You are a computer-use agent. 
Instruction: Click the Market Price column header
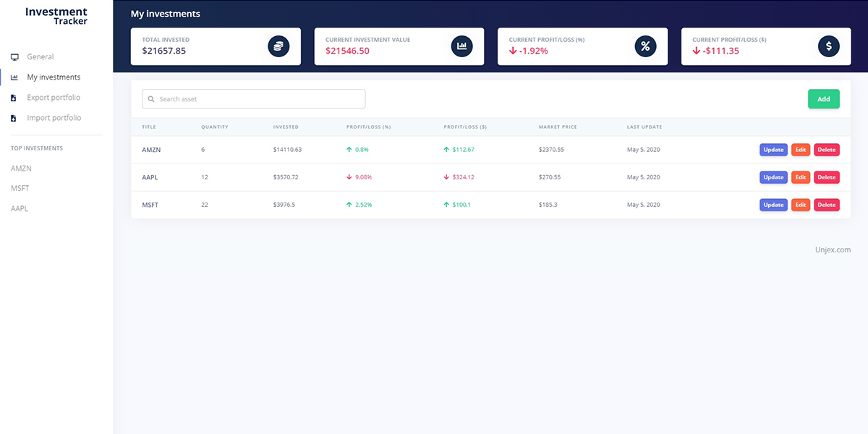coord(558,127)
